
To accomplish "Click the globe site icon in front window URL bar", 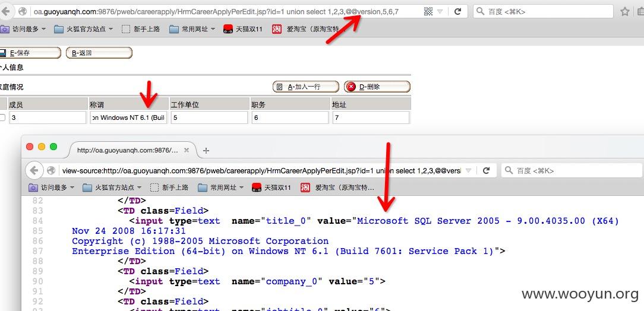I will pyautogui.click(x=51, y=170).
